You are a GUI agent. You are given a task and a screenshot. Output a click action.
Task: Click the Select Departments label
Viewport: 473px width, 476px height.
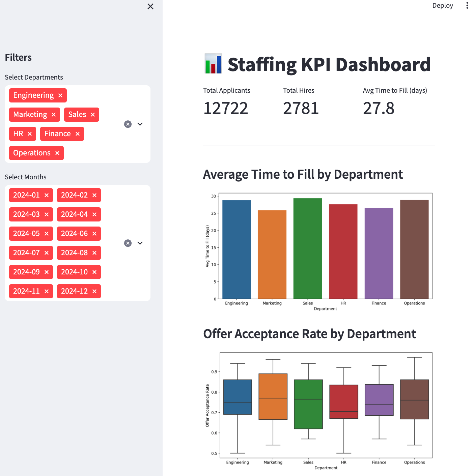click(x=34, y=77)
